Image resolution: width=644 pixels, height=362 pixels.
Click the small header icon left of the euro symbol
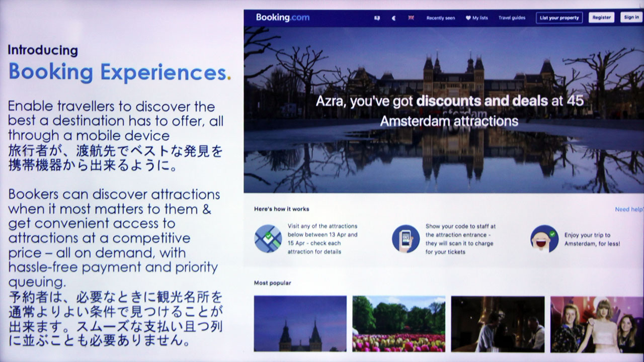[377, 18]
